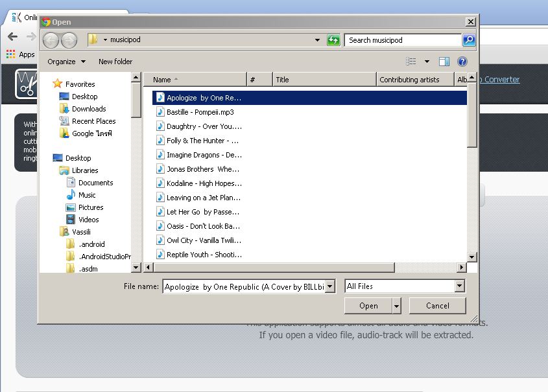The height and width of the screenshot is (392, 548).
Task: Sort by the Name column header
Action: tap(195, 80)
